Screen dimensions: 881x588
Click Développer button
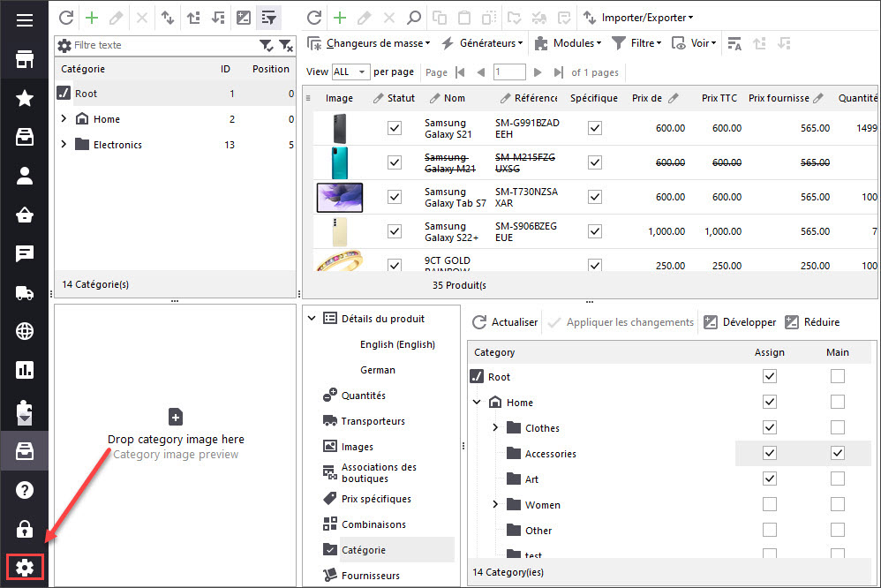coord(740,322)
